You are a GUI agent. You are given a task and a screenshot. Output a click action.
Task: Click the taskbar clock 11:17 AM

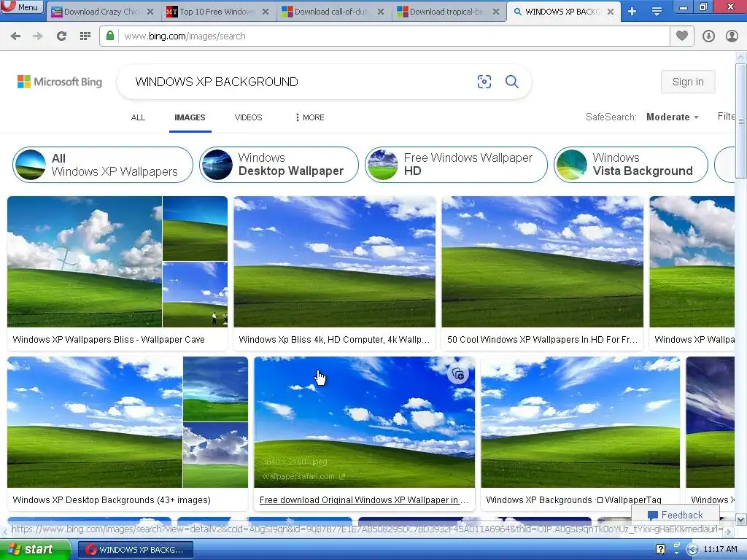(x=720, y=550)
